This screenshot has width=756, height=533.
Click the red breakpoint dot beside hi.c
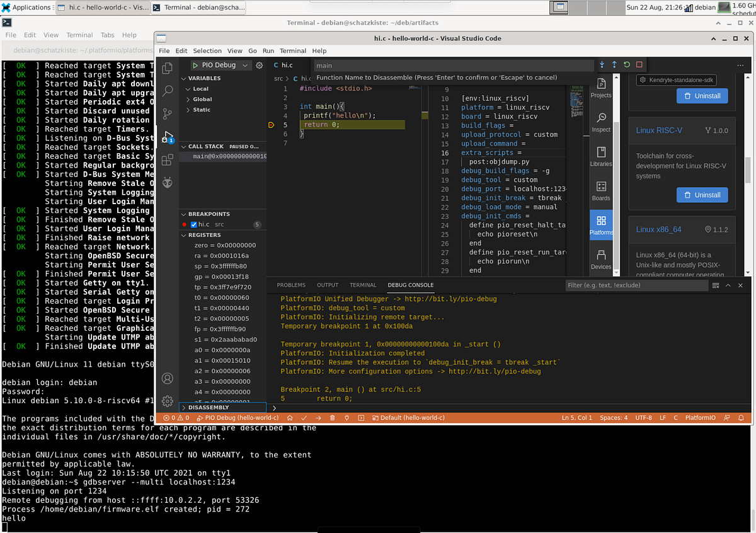pos(185,224)
